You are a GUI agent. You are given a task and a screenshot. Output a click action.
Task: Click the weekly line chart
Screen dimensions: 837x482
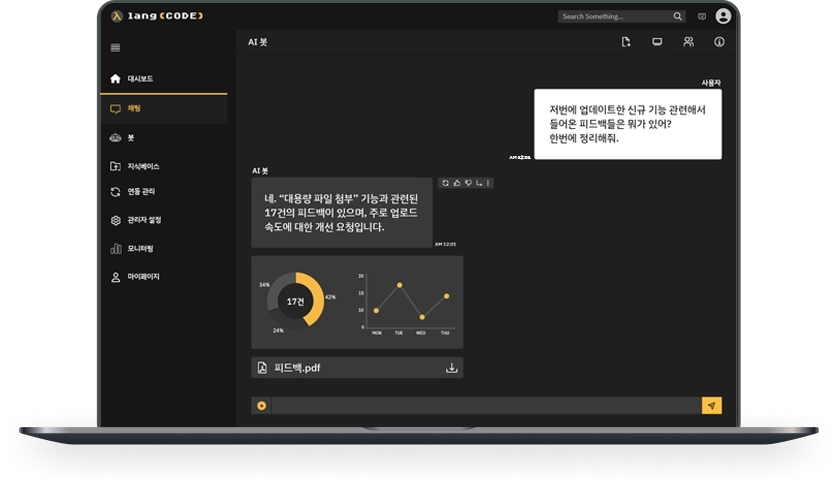406,304
